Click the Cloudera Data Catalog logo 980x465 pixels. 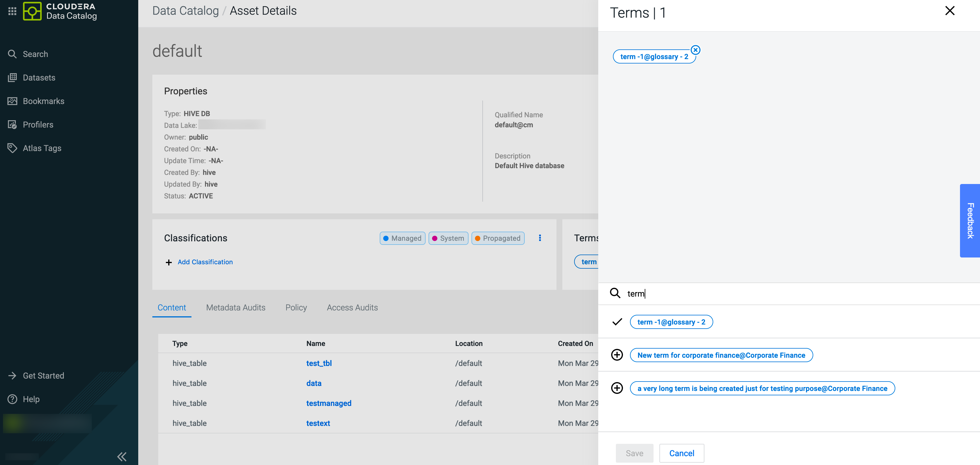pyautogui.click(x=60, y=11)
